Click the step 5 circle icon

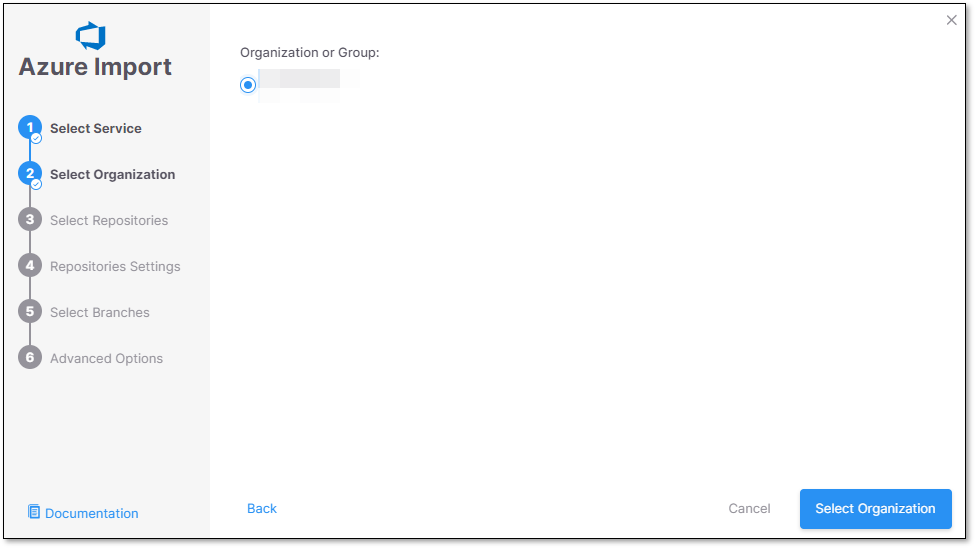point(30,312)
